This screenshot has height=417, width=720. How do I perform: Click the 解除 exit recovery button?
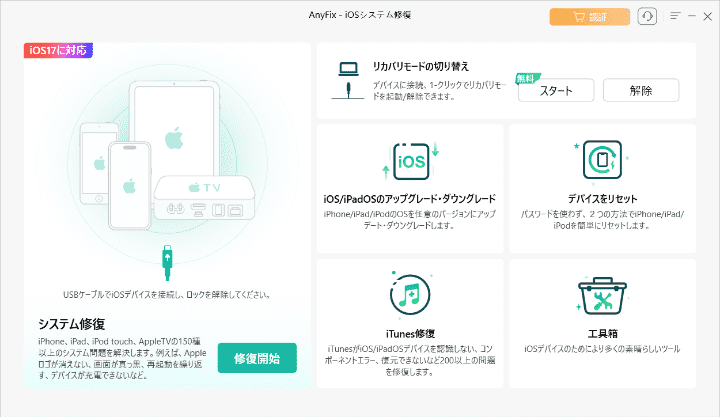pyautogui.click(x=641, y=90)
